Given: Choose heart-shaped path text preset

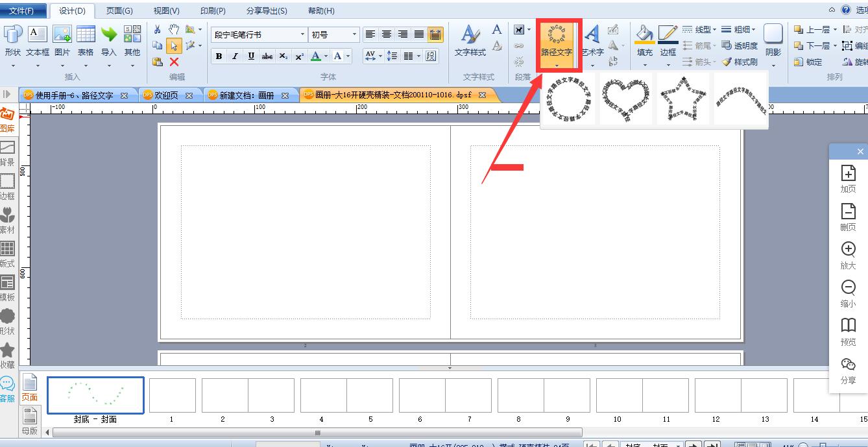Looking at the screenshot, I should click(x=625, y=100).
